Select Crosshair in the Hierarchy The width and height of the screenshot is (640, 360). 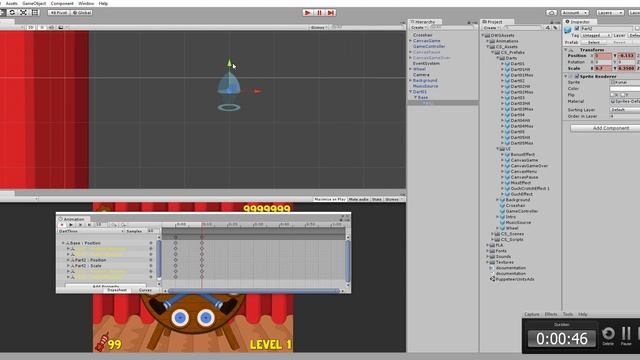(422, 35)
